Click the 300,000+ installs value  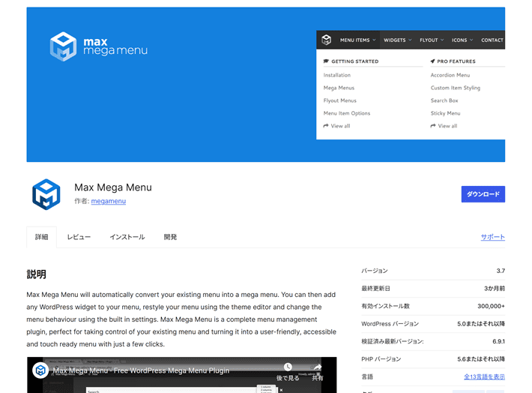click(x=491, y=306)
